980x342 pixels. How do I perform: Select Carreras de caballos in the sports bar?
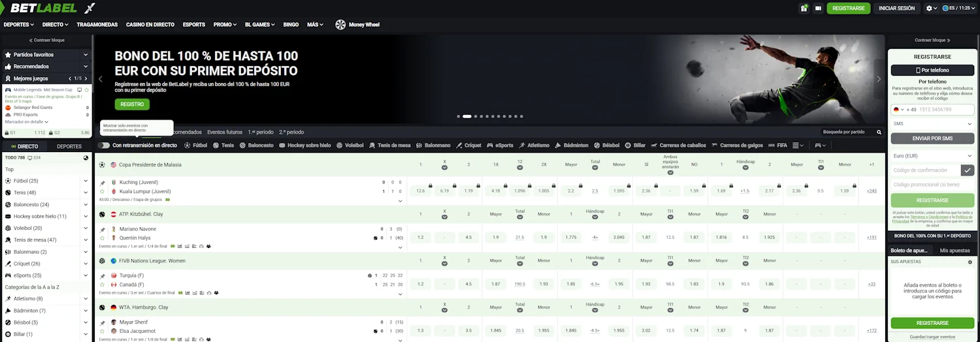678,145
